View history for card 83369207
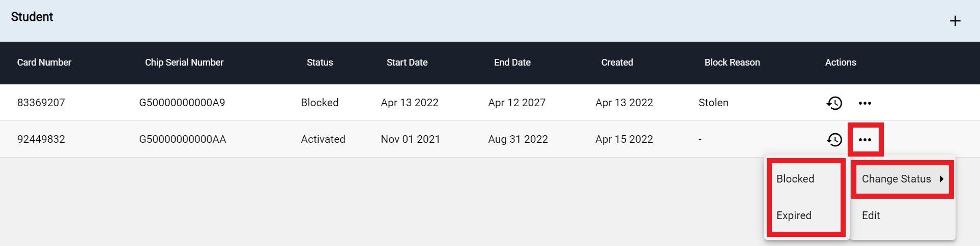This screenshot has width=980, height=246. [834, 103]
